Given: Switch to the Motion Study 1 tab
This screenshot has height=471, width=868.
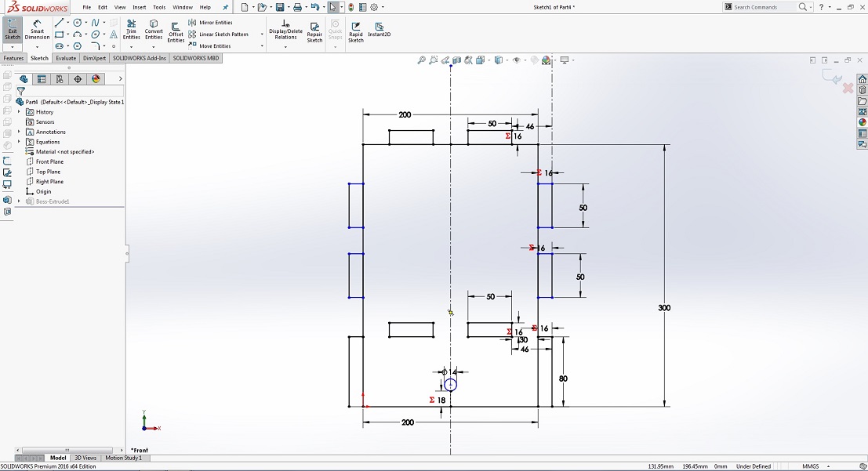Looking at the screenshot, I should (x=123, y=458).
